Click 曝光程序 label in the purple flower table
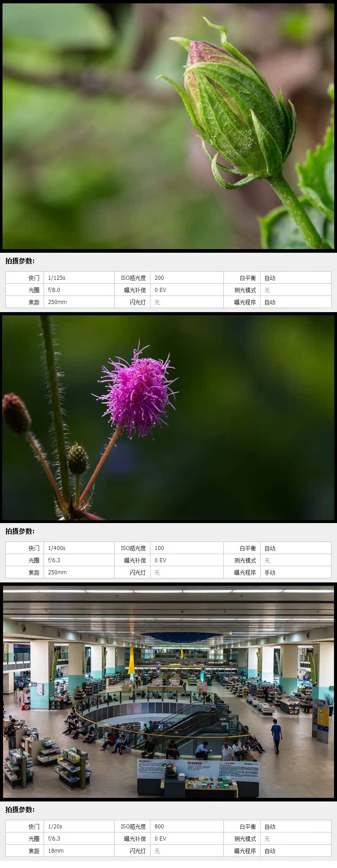The width and height of the screenshot is (337, 868). point(245,573)
